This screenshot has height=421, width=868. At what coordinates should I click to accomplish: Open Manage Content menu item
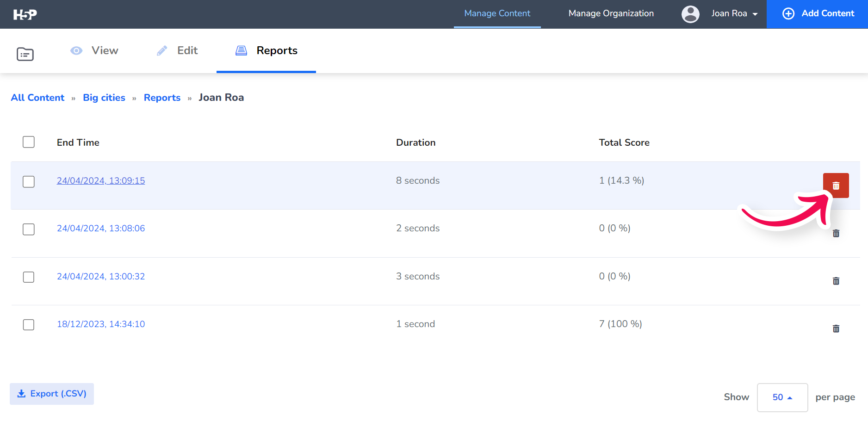coord(497,14)
